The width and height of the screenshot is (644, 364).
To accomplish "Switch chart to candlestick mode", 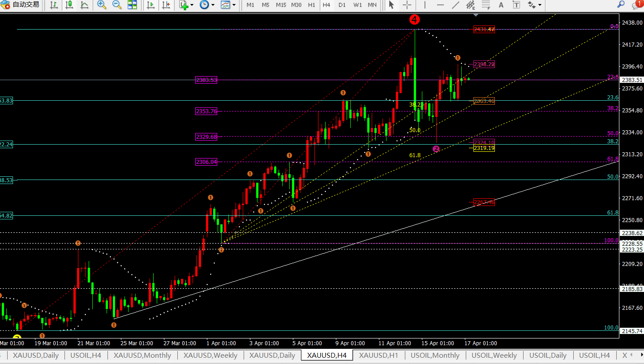I will coord(69,5).
